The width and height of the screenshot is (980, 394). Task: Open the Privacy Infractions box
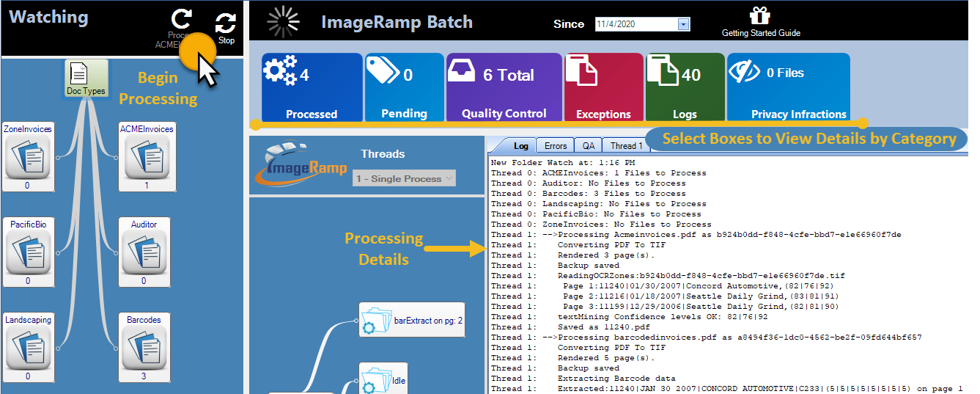[x=788, y=87]
